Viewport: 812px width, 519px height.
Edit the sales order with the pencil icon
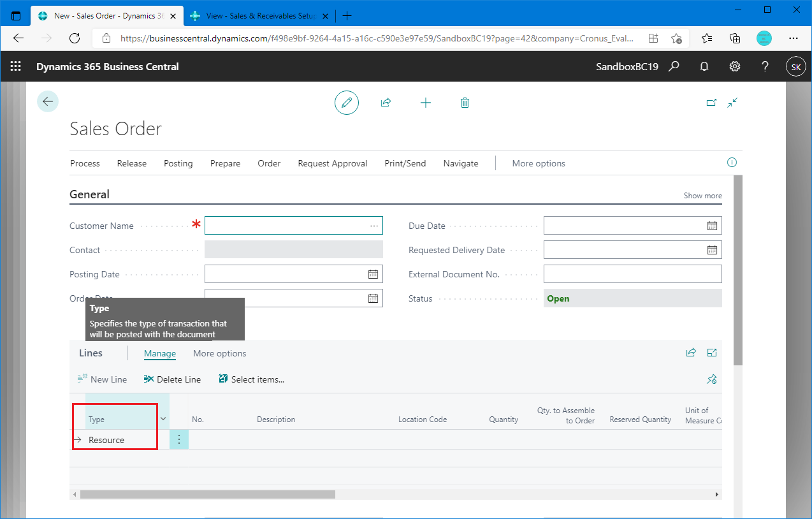coord(346,103)
